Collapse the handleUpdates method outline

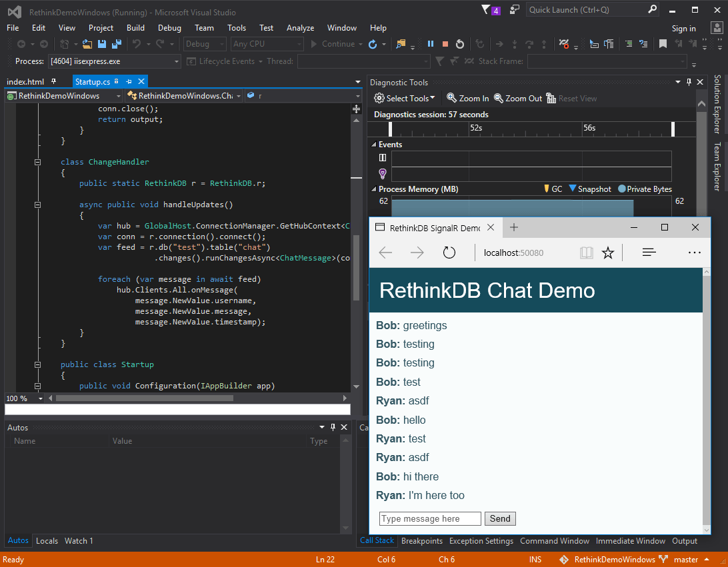click(38, 205)
